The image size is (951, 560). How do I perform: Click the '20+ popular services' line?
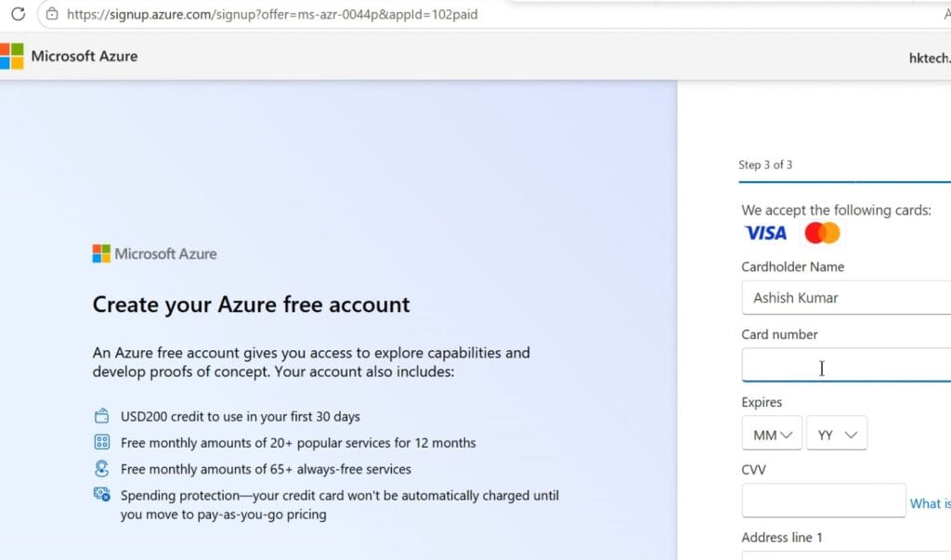coord(298,443)
